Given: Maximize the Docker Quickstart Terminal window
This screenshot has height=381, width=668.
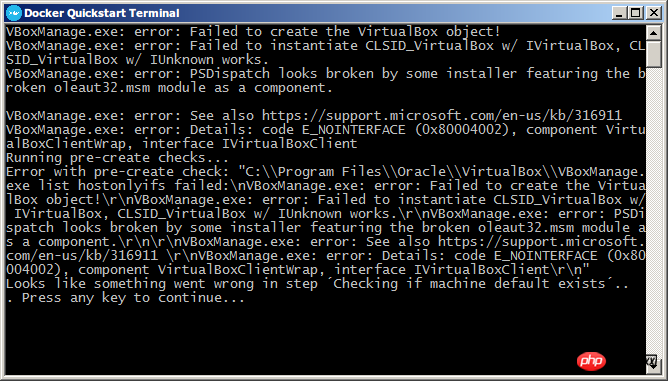Looking at the screenshot, I should (x=636, y=13).
